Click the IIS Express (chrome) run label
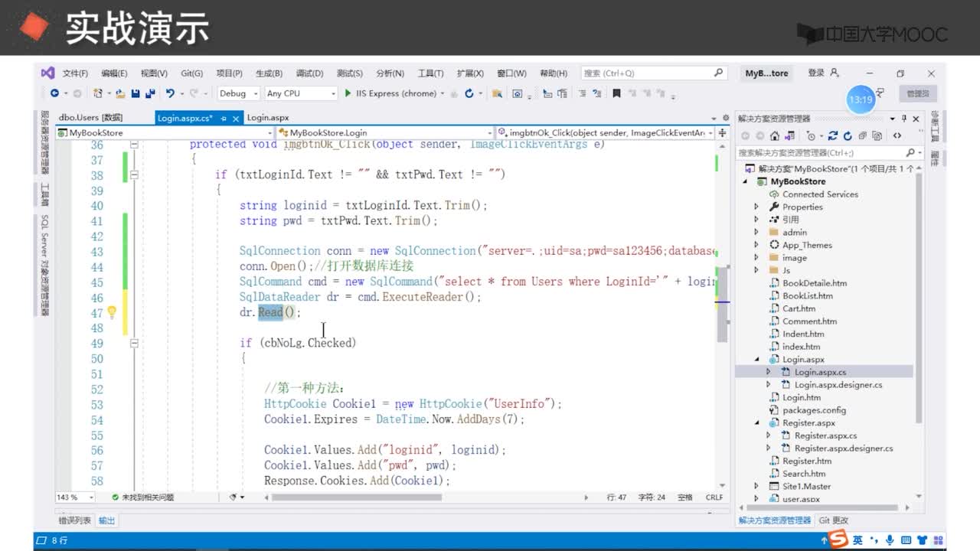The width and height of the screenshot is (980, 551). click(x=396, y=93)
